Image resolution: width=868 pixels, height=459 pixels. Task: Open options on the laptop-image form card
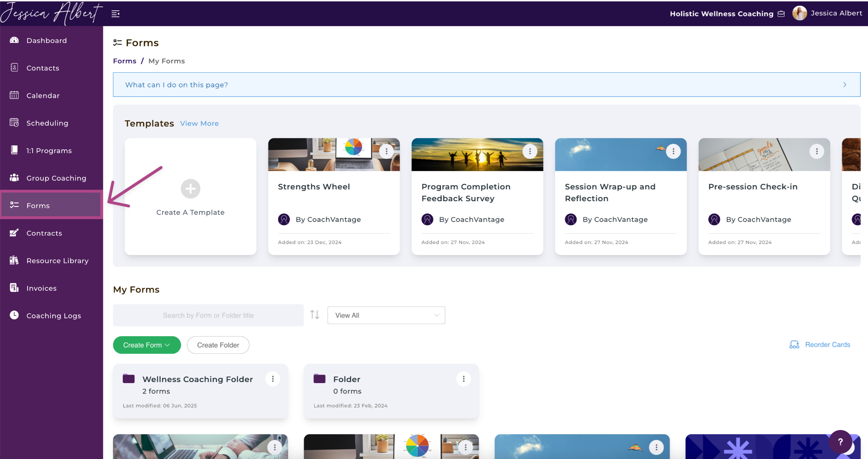point(274,447)
